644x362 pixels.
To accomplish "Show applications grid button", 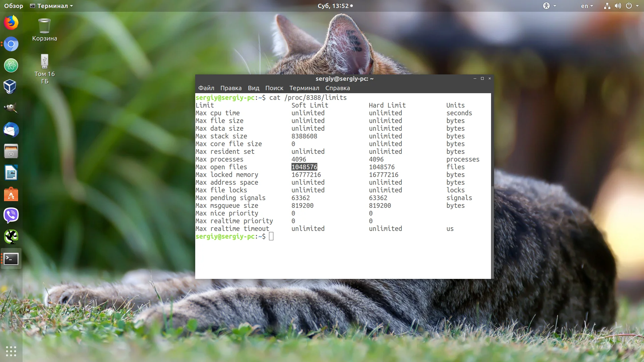I will click(11, 351).
